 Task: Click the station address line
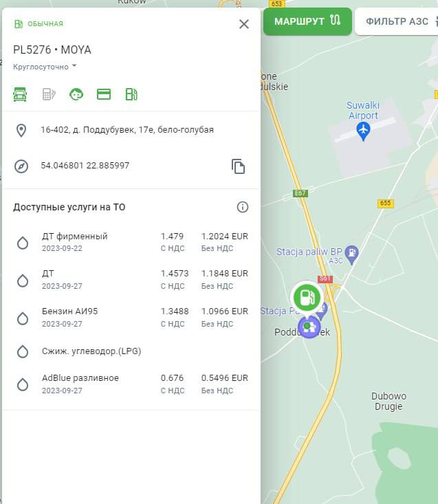127,130
